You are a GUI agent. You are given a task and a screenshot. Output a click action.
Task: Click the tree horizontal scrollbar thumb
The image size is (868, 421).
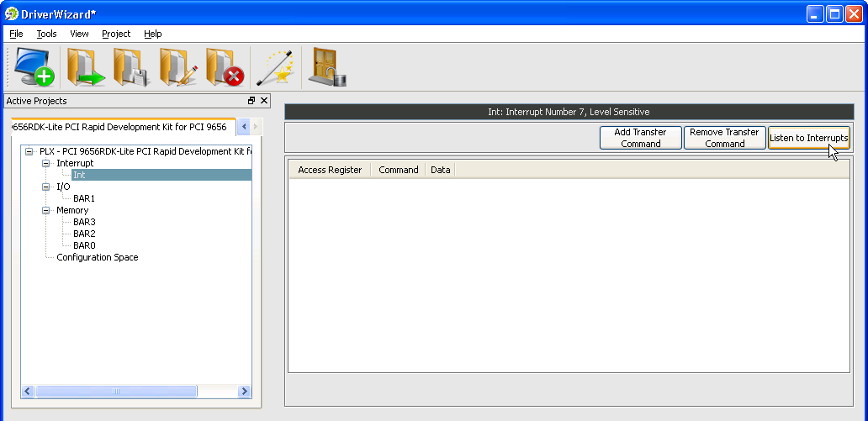coord(116,391)
